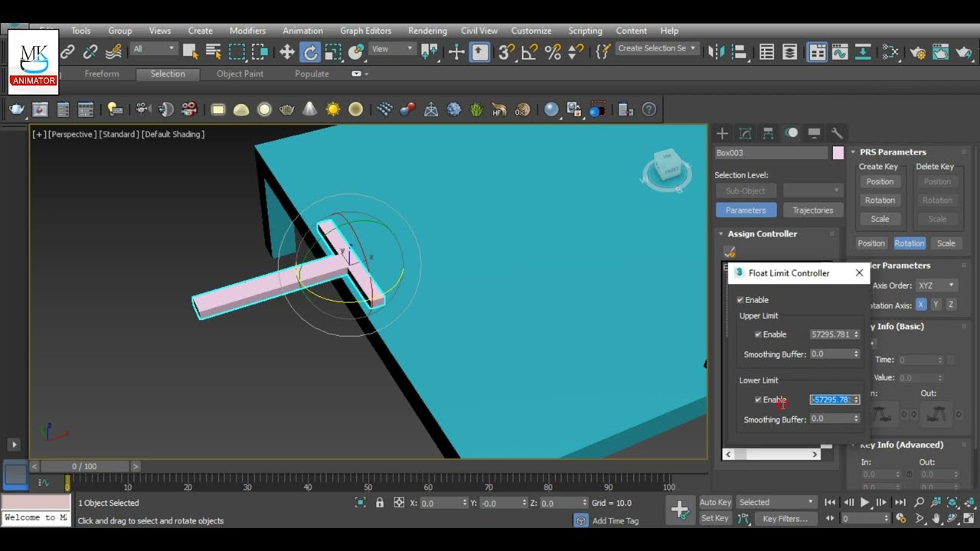Open the Create Selection Set dropdown
Viewport: 980px width, 551px height.
657,48
